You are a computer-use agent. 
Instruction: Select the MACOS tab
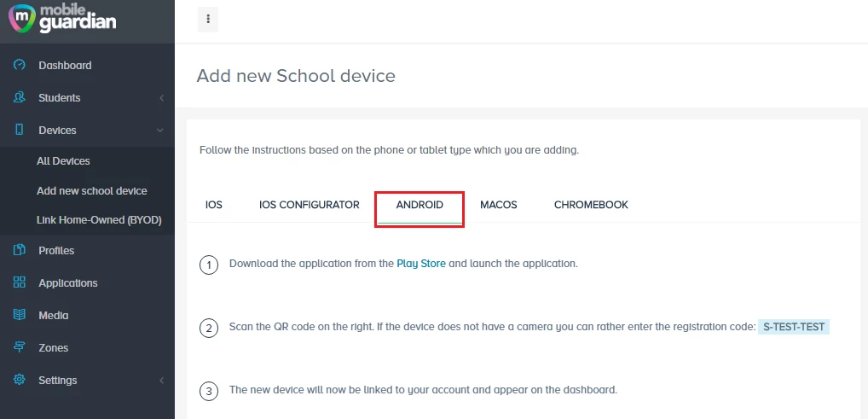pyautogui.click(x=498, y=205)
